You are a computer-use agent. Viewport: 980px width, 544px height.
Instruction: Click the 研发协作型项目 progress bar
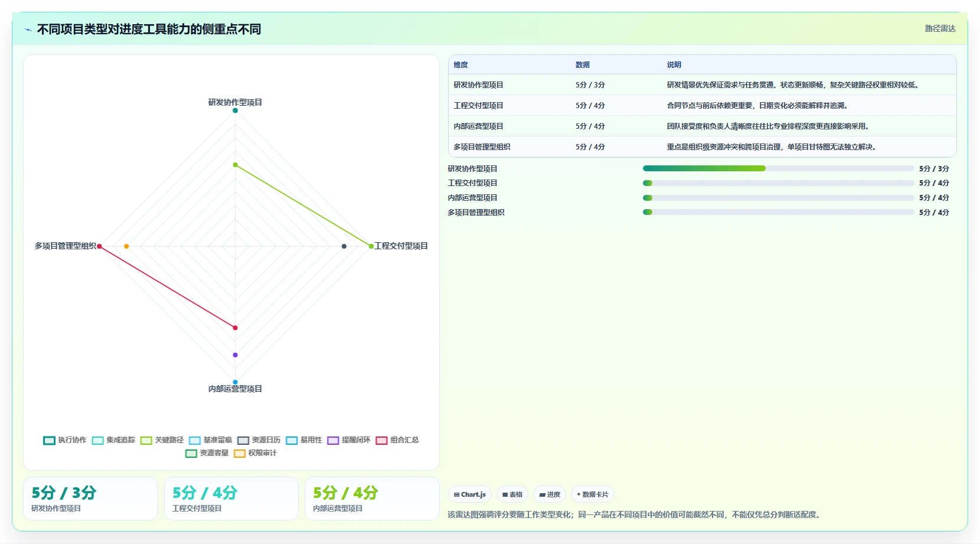click(778, 168)
